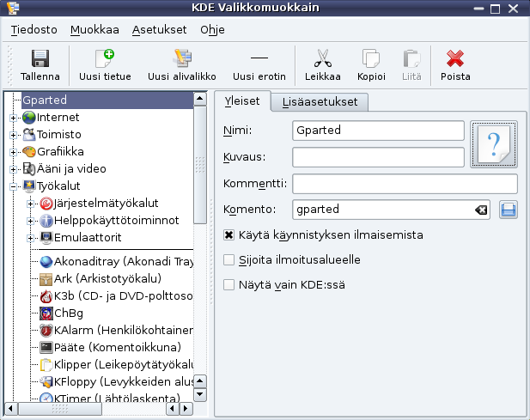Image resolution: width=530 pixels, height=420 pixels.
Task: Select the Internet globe icon
Action: coord(29,118)
